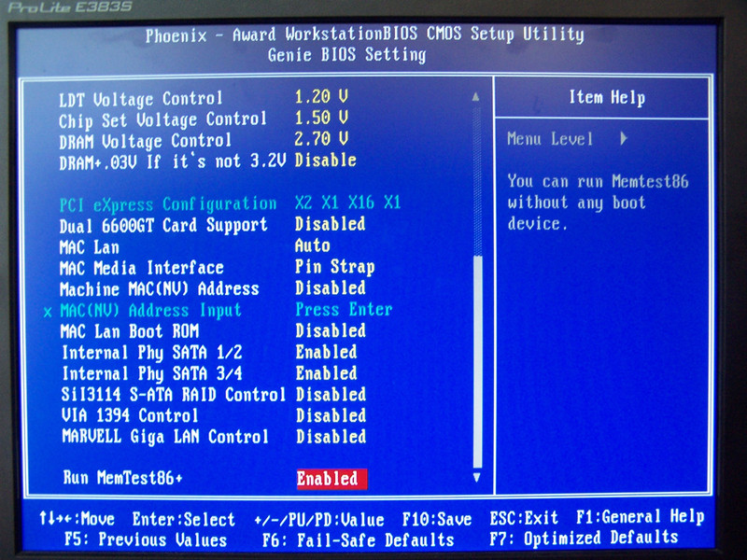Screen dimensions: 747x560
Task: Click F1:General Help hint in footer
Action: click(640, 517)
